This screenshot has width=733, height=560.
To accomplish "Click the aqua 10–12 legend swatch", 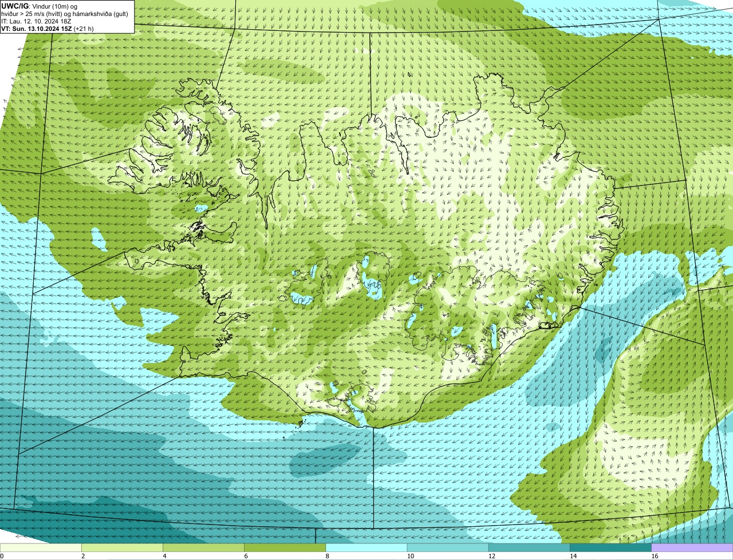I will [448, 547].
